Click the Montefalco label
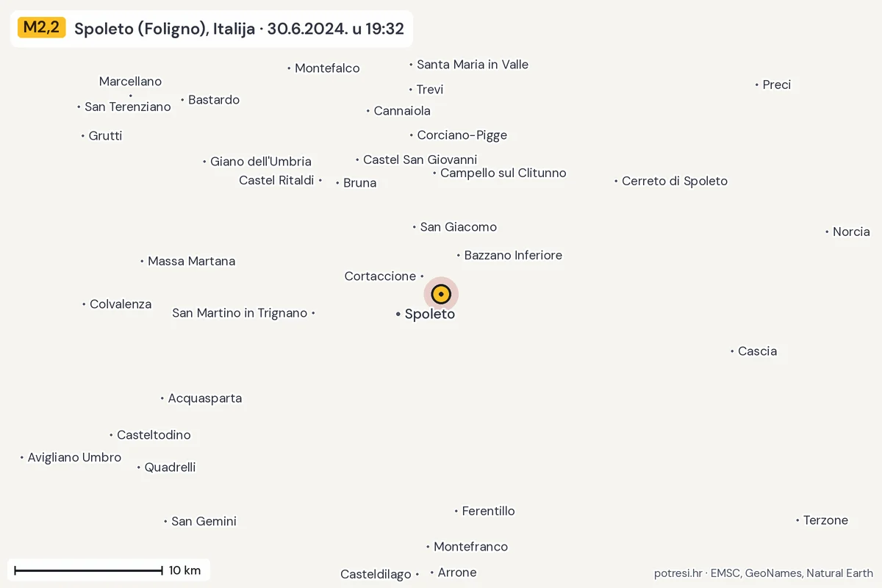882x588 pixels. click(x=327, y=68)
